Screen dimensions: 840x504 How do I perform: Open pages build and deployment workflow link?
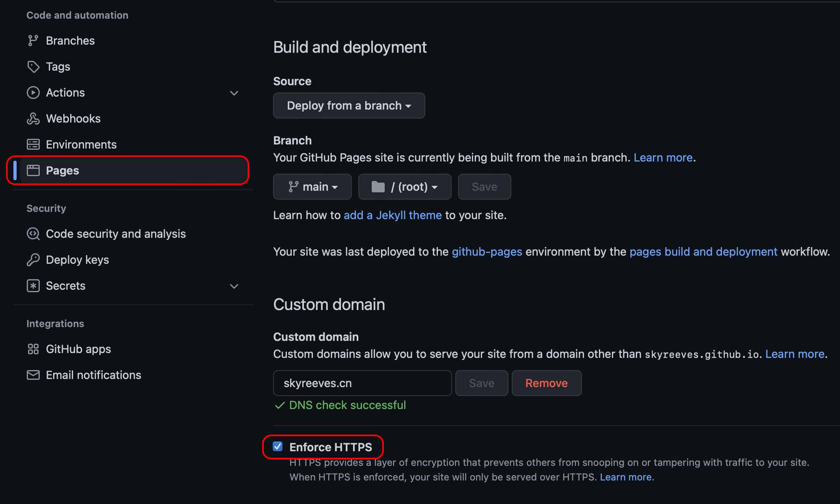[703, 252]
